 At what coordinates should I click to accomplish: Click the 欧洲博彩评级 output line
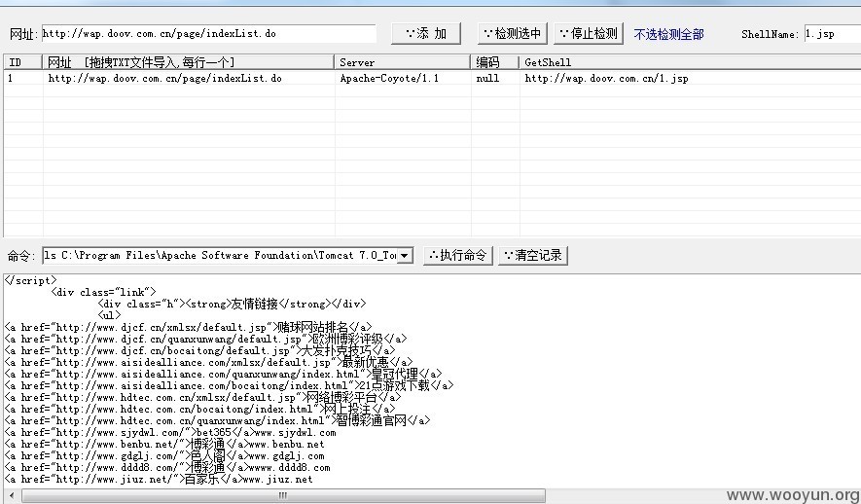pyautogui.click(x=205, y=339)
